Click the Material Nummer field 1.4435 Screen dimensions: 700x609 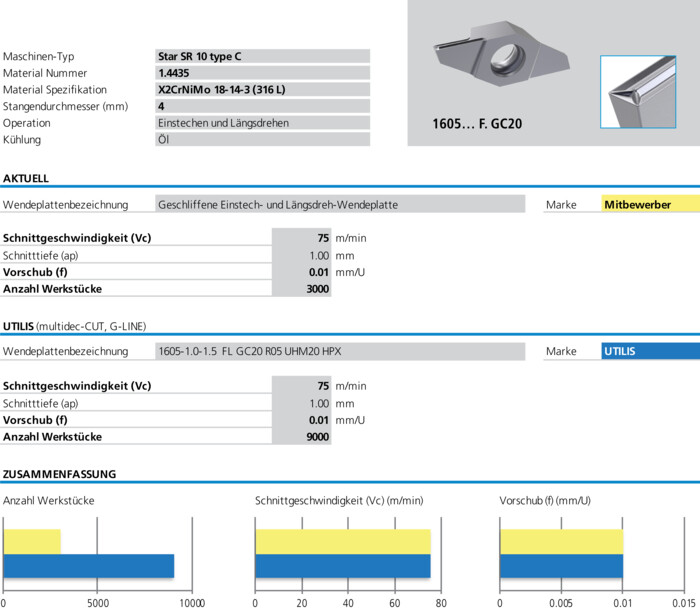coord(262,73)
